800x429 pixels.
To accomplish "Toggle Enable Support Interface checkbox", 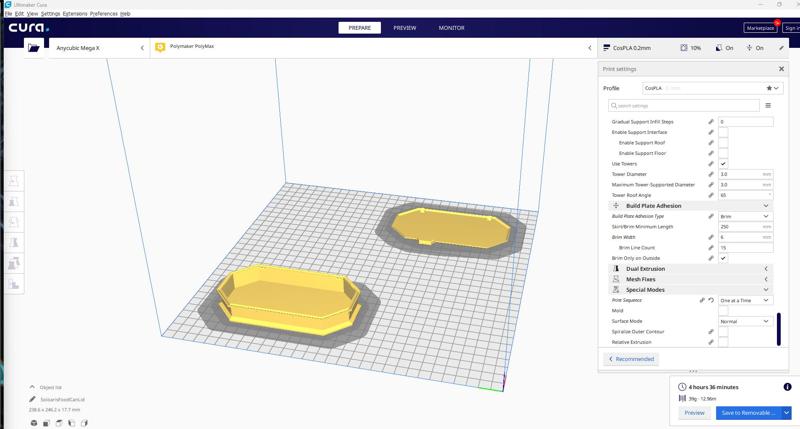I will click(723, 132).
